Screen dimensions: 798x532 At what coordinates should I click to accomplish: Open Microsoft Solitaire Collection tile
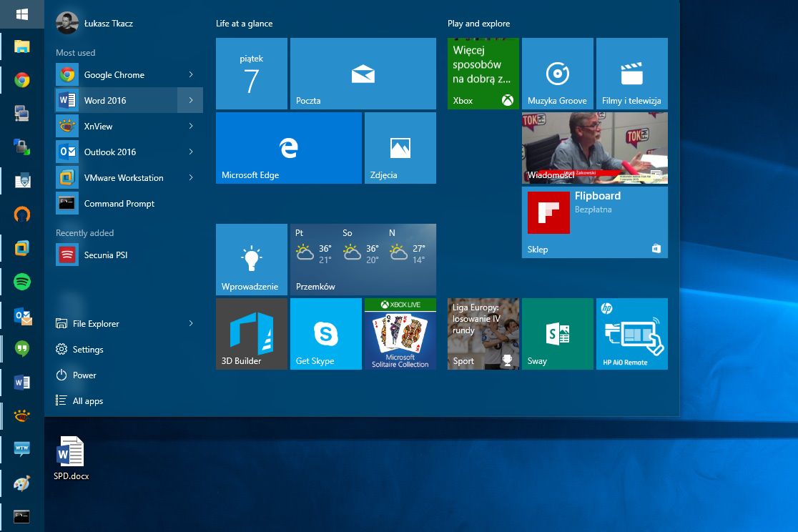tap(400, 334)
